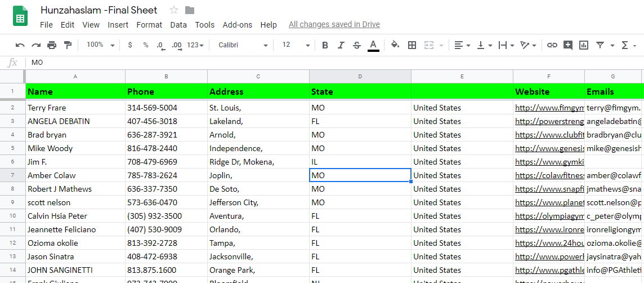Insert a chart icon
The image size is (644, 283).
click(584, 45)
